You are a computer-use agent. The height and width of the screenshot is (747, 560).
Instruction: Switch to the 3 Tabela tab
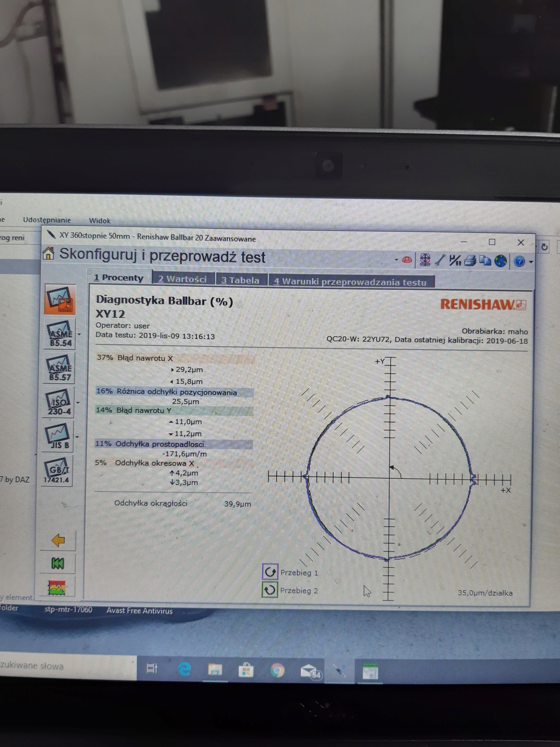[240, 280]
